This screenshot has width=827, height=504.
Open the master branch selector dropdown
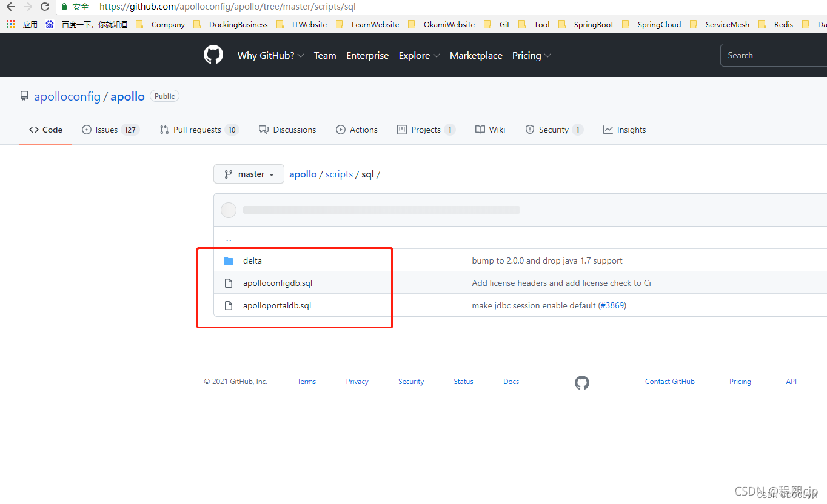249,174
